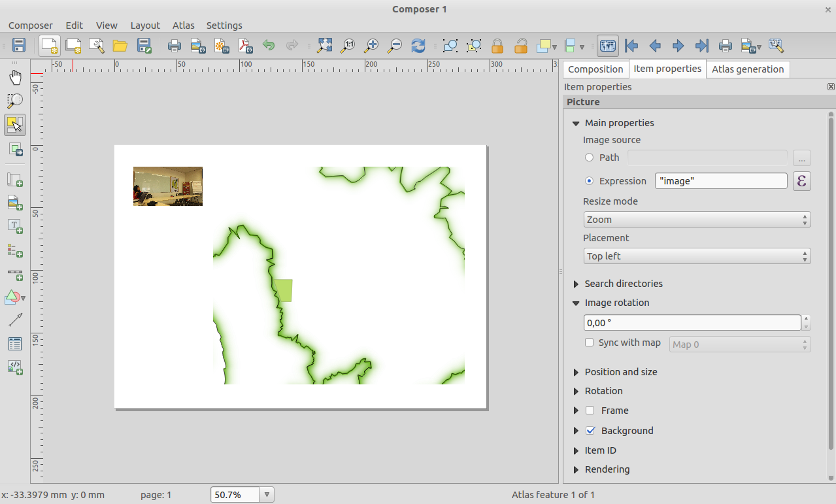Open the Placement dropdown
Image resolution: width=836 pixels, height=504 pixels.
click(x=697, y=256)
